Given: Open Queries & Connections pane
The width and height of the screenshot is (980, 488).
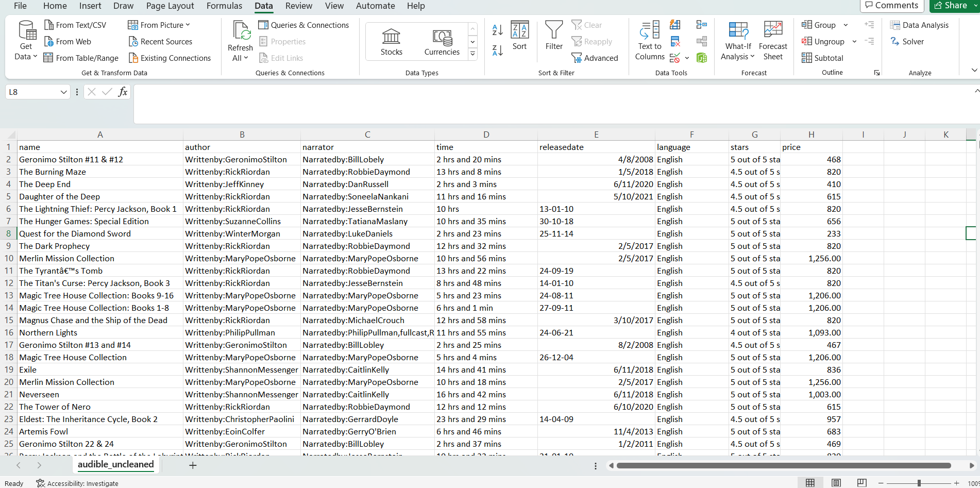Looking at the screenshot, I should pos(304,25).
